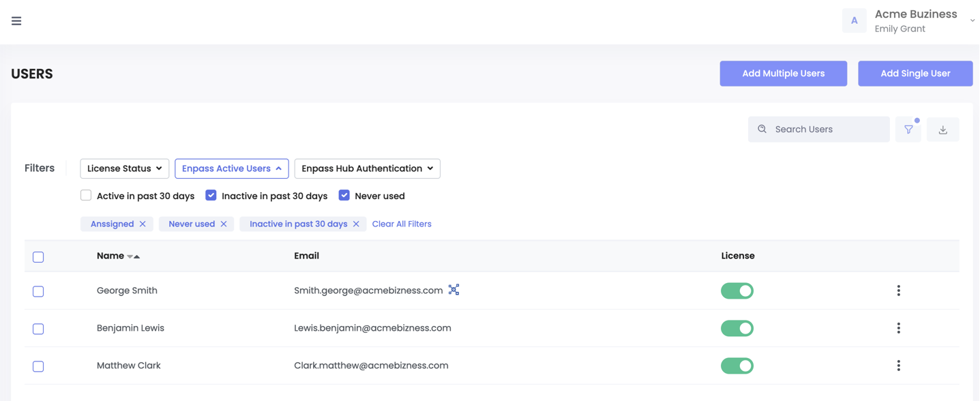980x401 pixels.
Task: Open the Enpass Hub Authentication dropdown
Action: click(x=367, y=168)
